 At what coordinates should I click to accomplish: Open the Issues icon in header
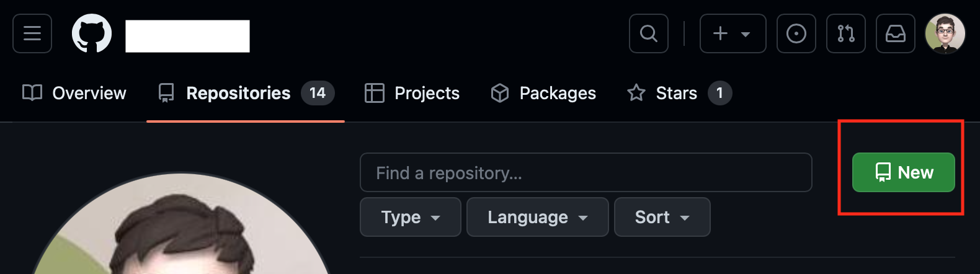[x=796, y=33]
